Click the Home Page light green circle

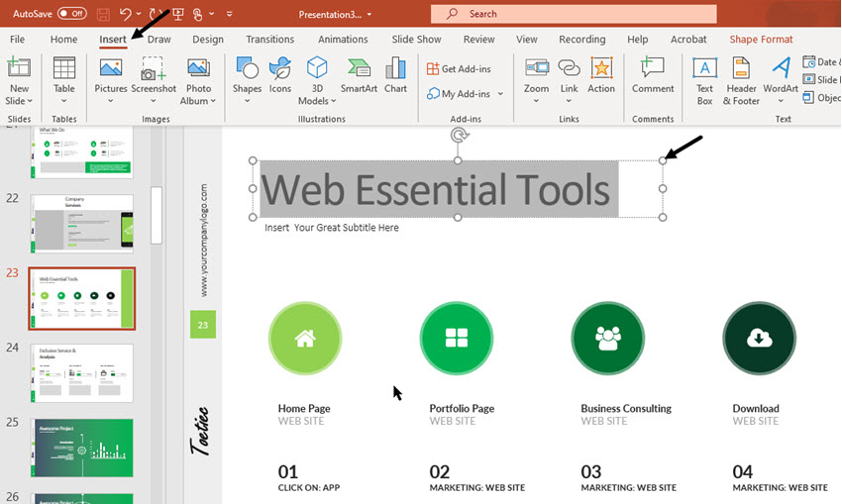(305, 339)
